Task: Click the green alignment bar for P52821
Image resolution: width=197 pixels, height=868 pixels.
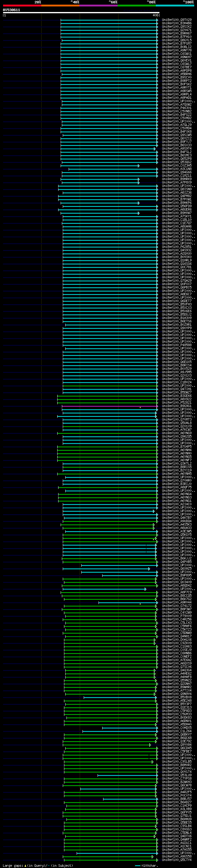Action: point(107,403)
